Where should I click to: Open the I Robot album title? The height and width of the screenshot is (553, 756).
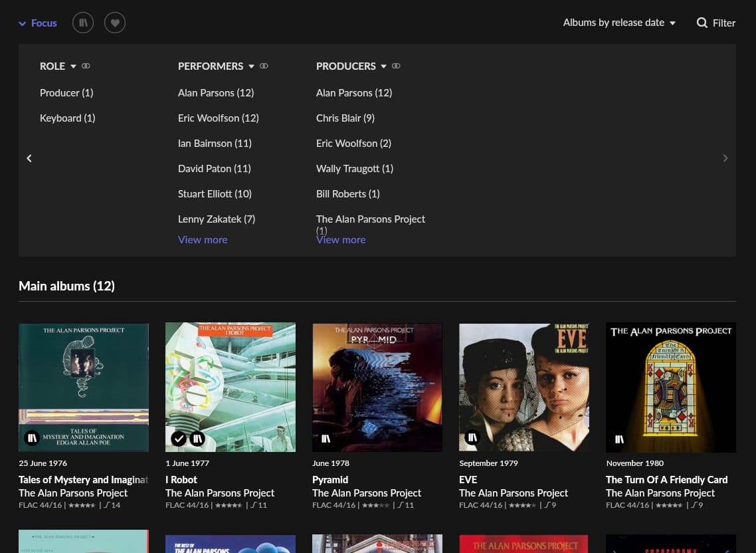[181, 480]
